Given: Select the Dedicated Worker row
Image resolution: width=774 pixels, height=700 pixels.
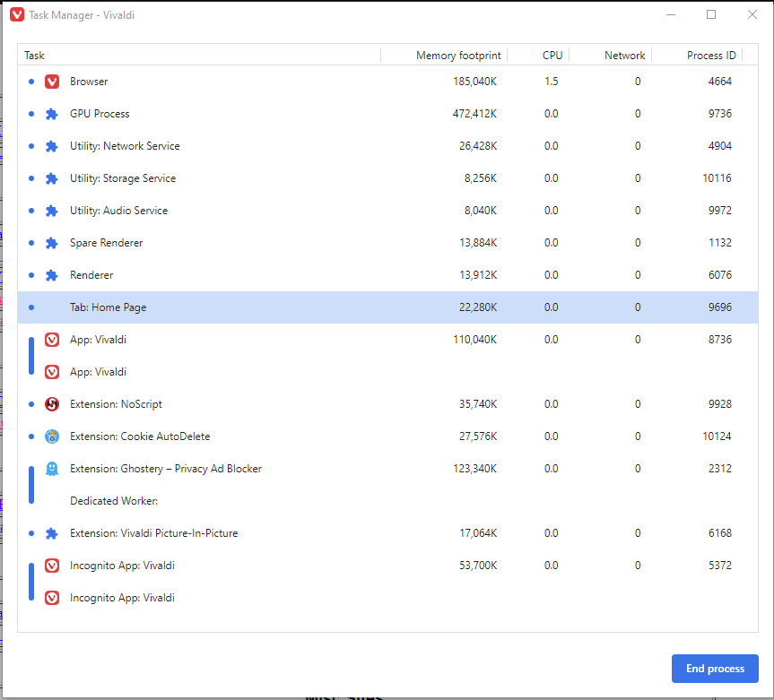Looking at the screenshot, I should coord(388,501).
